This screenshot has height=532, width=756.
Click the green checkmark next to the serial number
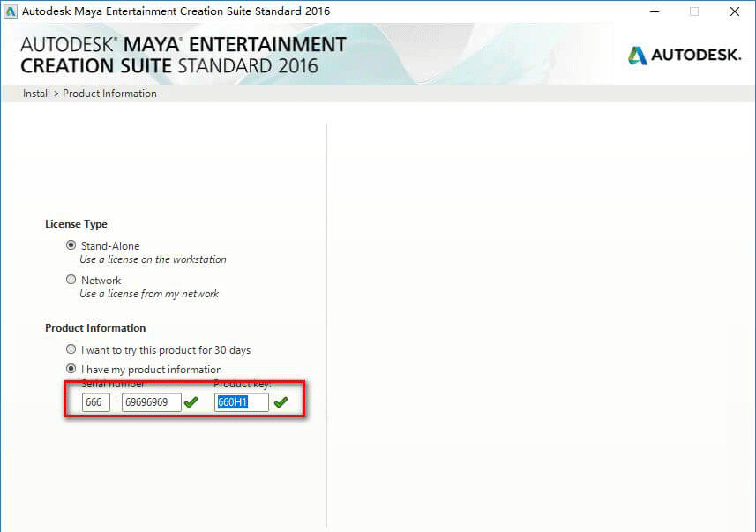[x=191, y=401]
